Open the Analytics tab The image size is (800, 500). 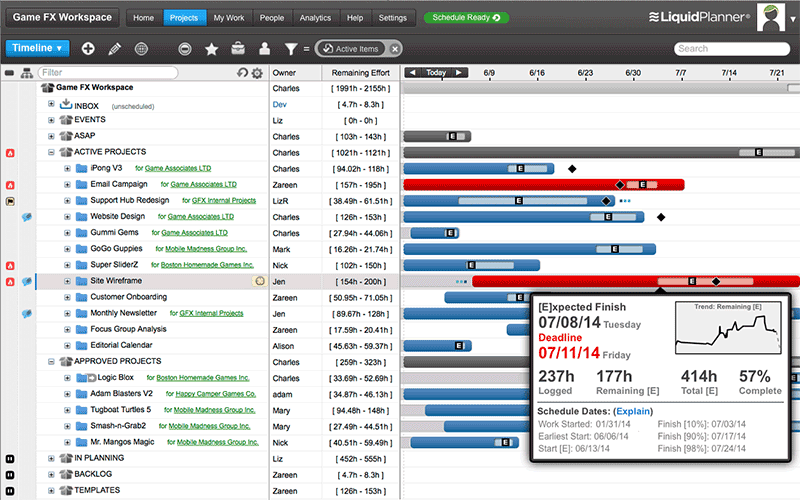[315, 18]
